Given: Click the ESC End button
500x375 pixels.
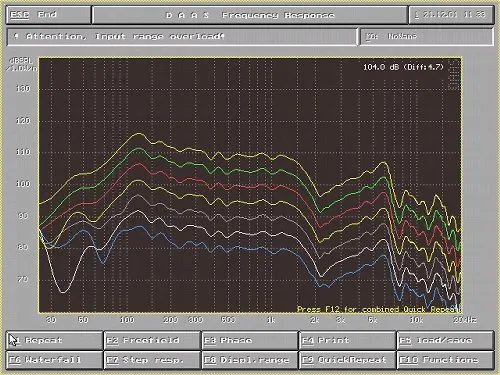Looking at the screenshot, I should pyautogui.click(x=48, y=15).
